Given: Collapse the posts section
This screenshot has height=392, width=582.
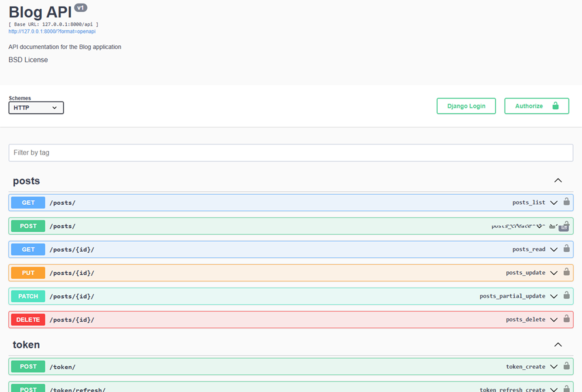Looking at the screenshot, I should pos(558,180).
